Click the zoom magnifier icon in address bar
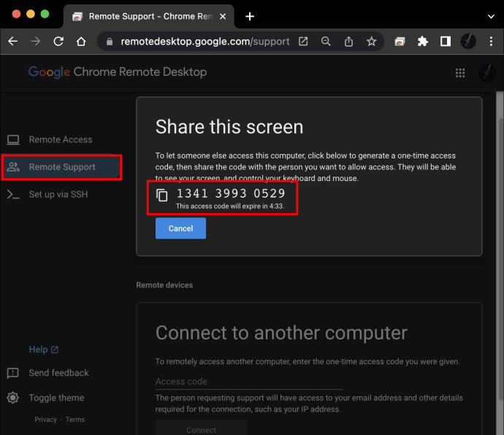Viewport: 504px width, 435px height. (326, 41)
